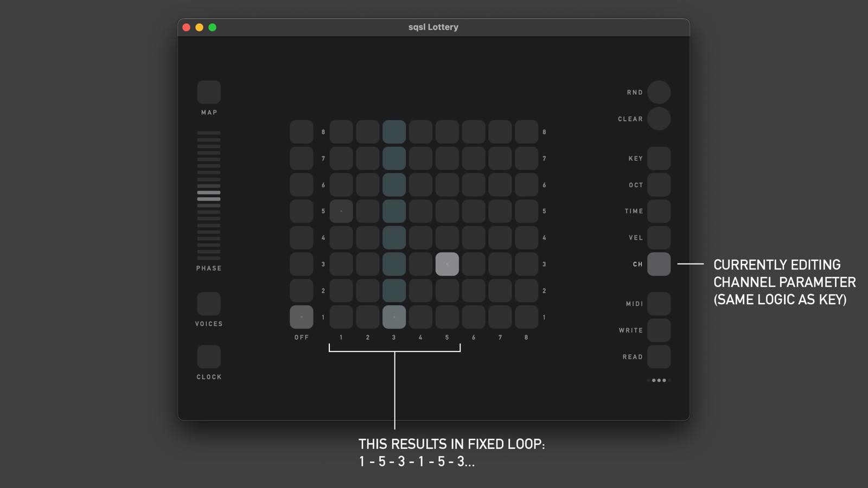
Task: Click grid cell column 3 row 8
Action: point(394,132)
